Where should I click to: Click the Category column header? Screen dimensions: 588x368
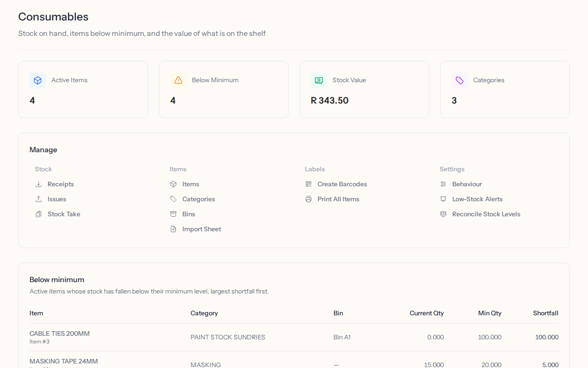click(x=204, y=313)
